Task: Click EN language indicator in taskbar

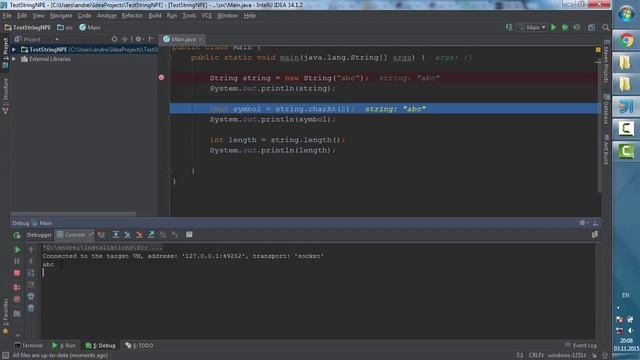Action: pos(625,295)
